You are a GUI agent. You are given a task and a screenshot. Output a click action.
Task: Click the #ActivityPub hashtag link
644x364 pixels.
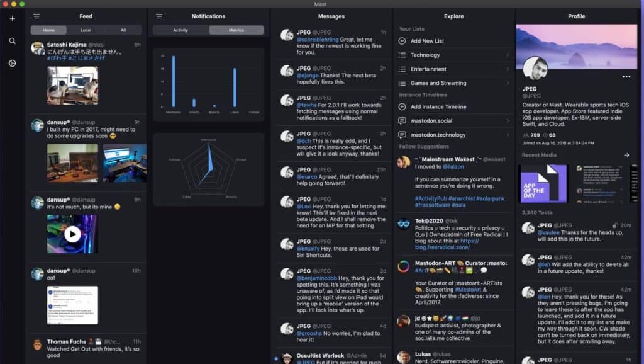[x=434, y=198]
